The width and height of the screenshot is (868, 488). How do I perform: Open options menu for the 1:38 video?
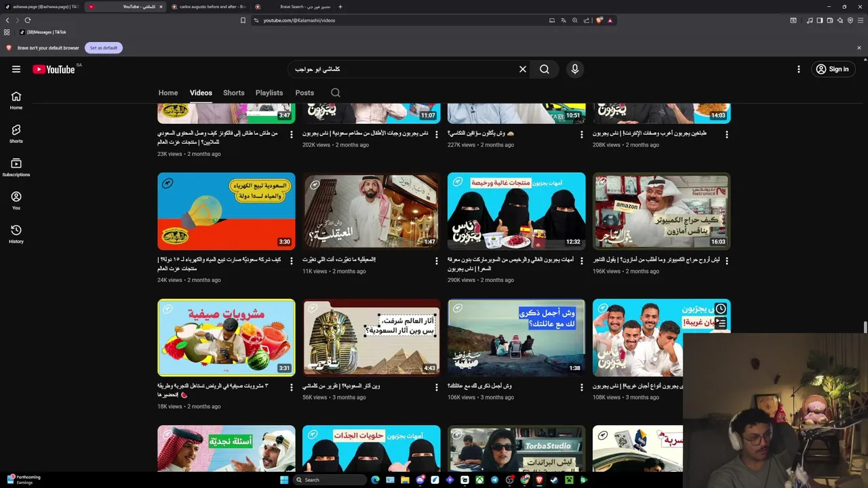[582, 387]
